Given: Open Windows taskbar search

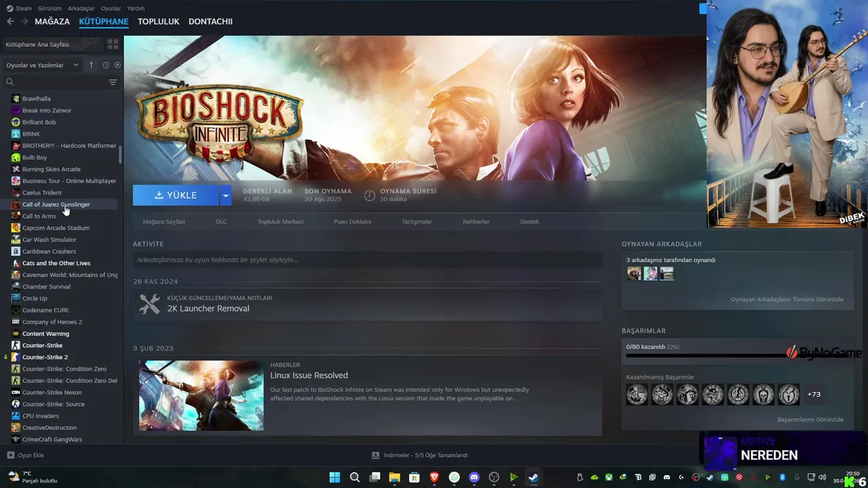Looking at the screenshot, I should pos(355,477).
